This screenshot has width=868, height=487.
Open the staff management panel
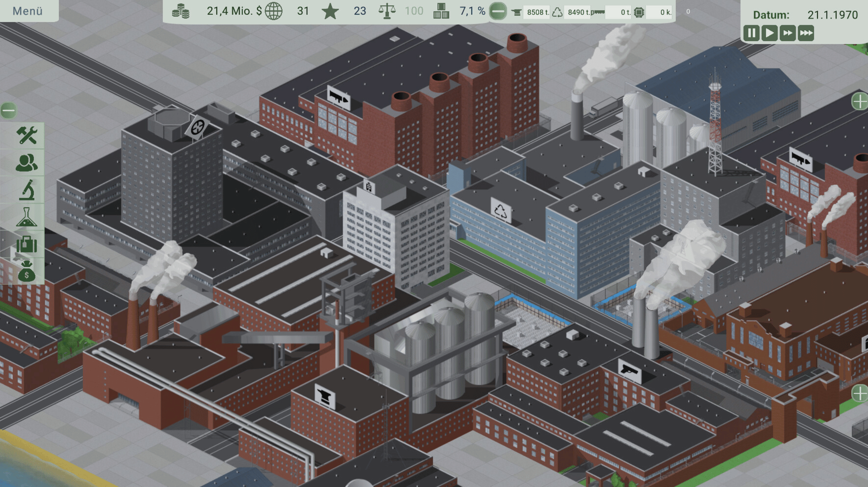27,163
